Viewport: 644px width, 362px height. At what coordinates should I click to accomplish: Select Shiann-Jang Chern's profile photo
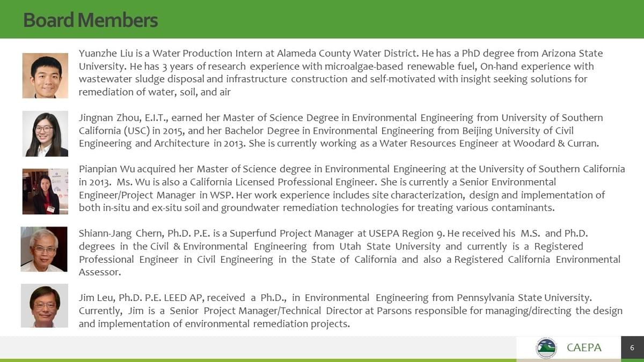coord(44,249)
